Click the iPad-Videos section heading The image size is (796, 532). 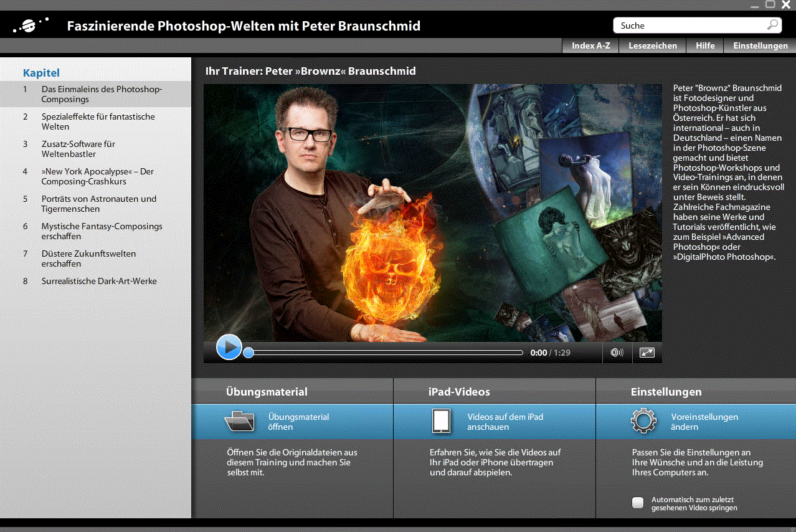459,392
